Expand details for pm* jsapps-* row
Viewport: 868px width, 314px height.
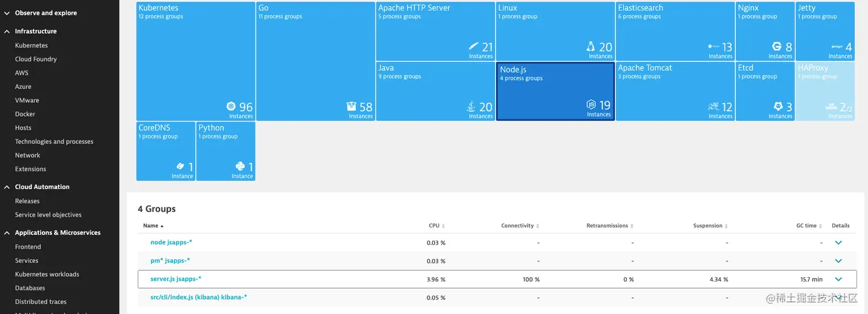click(838, 261)
